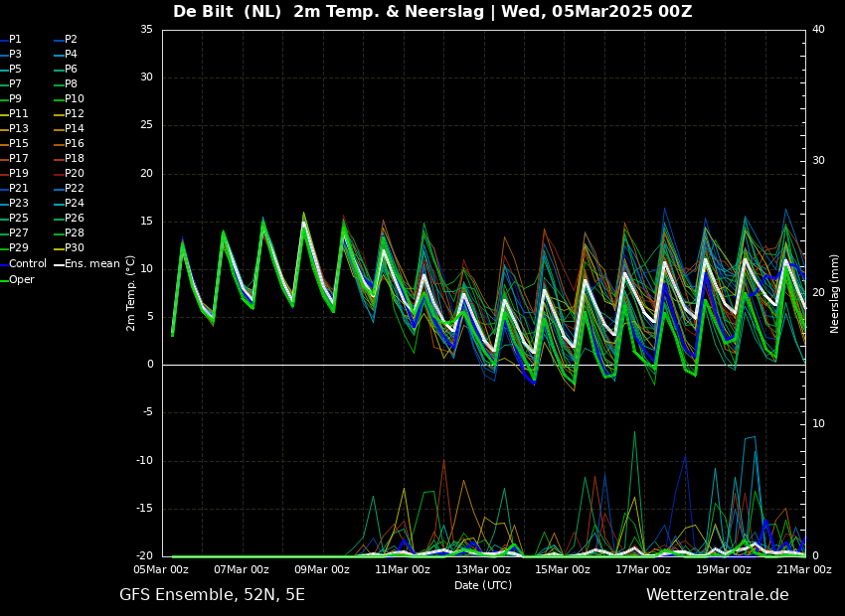845x616 pixels.
Task: Select the P16 legend label
Action: click(75, 143)
